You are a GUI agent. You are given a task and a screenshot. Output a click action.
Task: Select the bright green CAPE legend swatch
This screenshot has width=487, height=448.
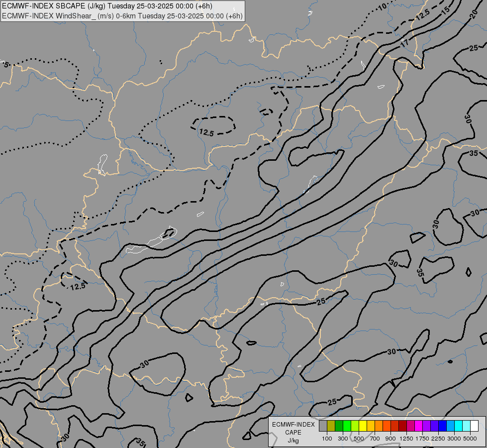(x=347, y=426)
